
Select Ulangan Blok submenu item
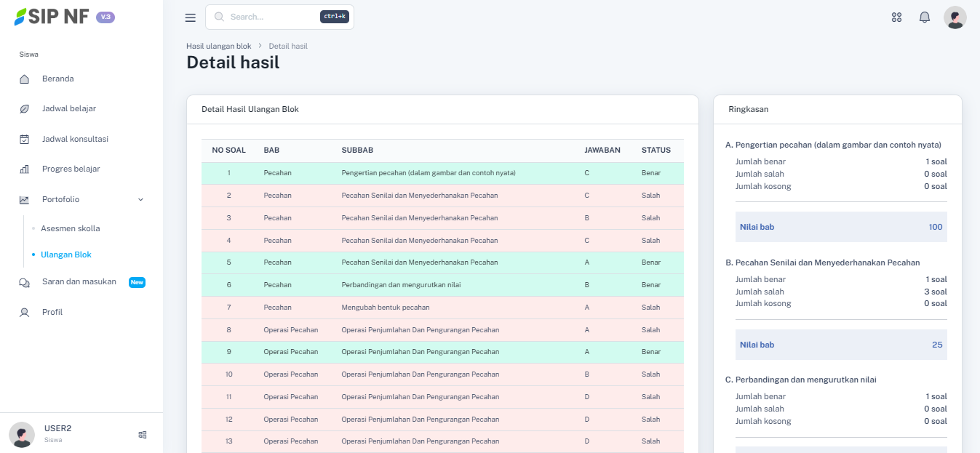click(x=65, y=255)
